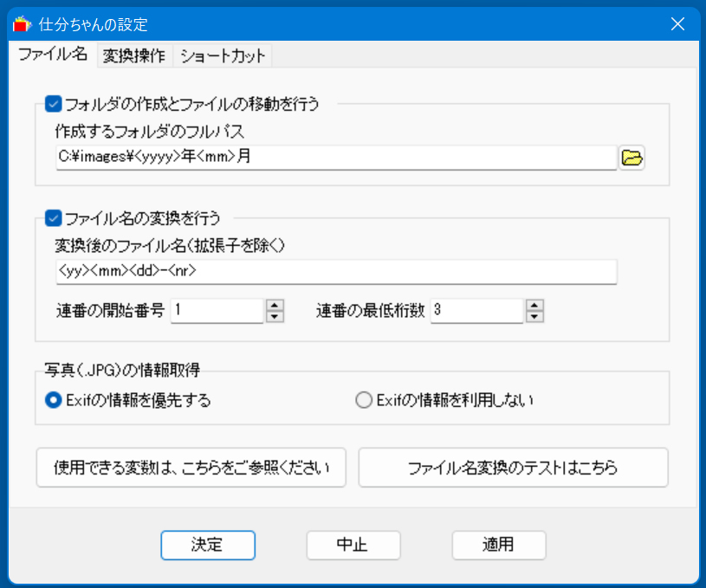The height and width of the screenshot is (588, 706).
Task: Toggle ファイル名の変換を行う checkbox
Action: (x=54, y=217)
